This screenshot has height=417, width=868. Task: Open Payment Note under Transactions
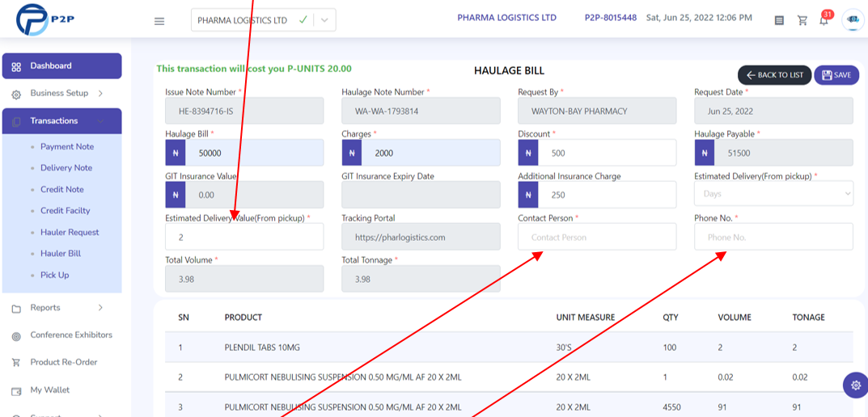pos(67,146)
